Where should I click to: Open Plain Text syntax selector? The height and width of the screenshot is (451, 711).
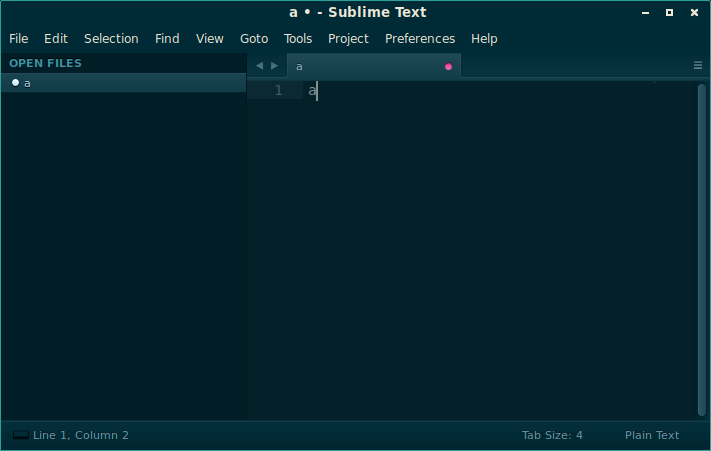coord(652,435)
